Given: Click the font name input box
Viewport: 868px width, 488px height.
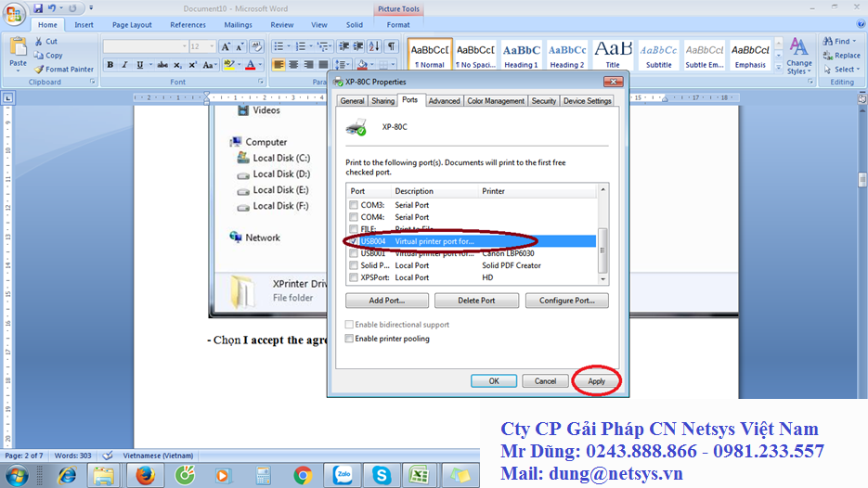Looking at the screenshot, I should coord(144,45).
